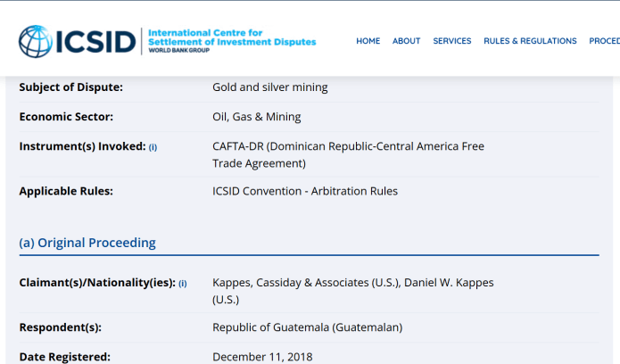Open the RULES & REGULATIONS menu

[x=530, y=41]
